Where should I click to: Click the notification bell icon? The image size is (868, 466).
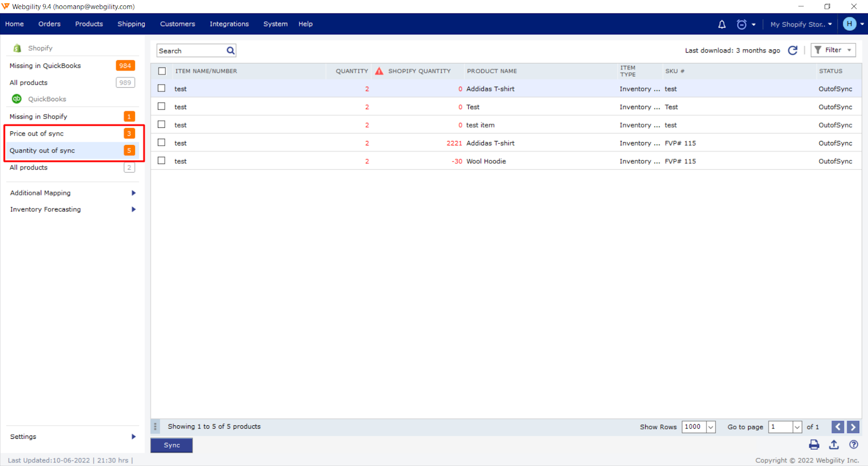click(x=722, y=24)
